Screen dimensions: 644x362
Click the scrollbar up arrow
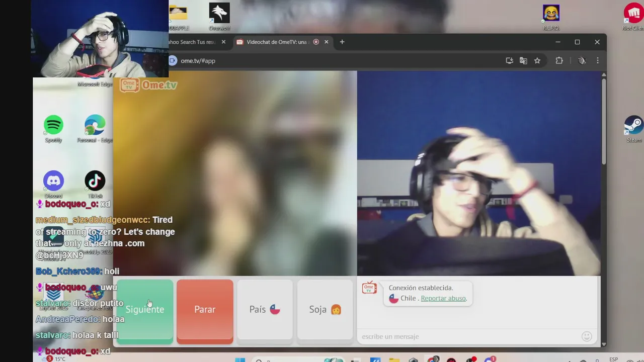coord(604,75)
